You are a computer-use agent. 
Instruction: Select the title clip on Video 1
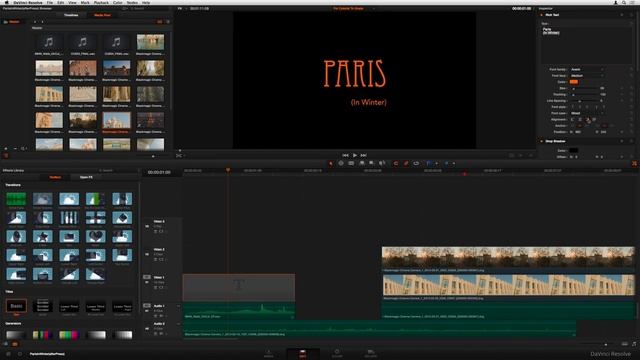point(239,287)
